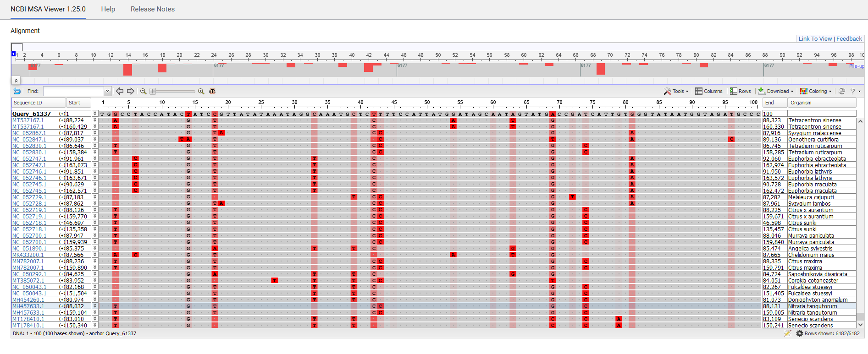Viewport: 868px width, 354px height.
Task: Click the Link To View link
Action: [x=815, y=39]
